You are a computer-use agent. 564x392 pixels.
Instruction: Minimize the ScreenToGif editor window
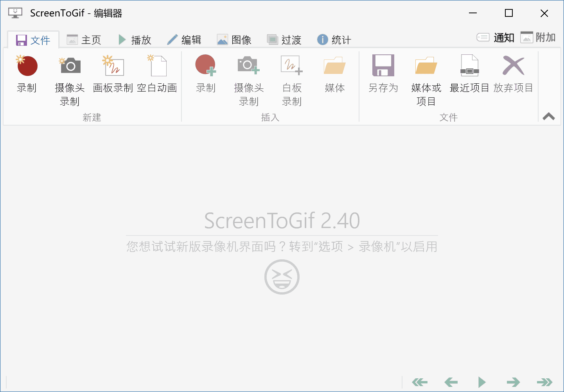point(473,13)
